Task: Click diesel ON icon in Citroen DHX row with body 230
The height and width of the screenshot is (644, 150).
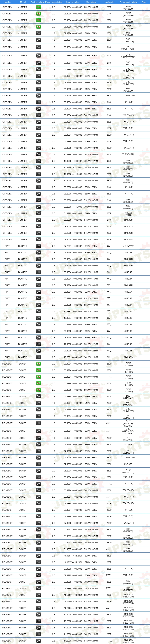Action: tap(38, 47)
